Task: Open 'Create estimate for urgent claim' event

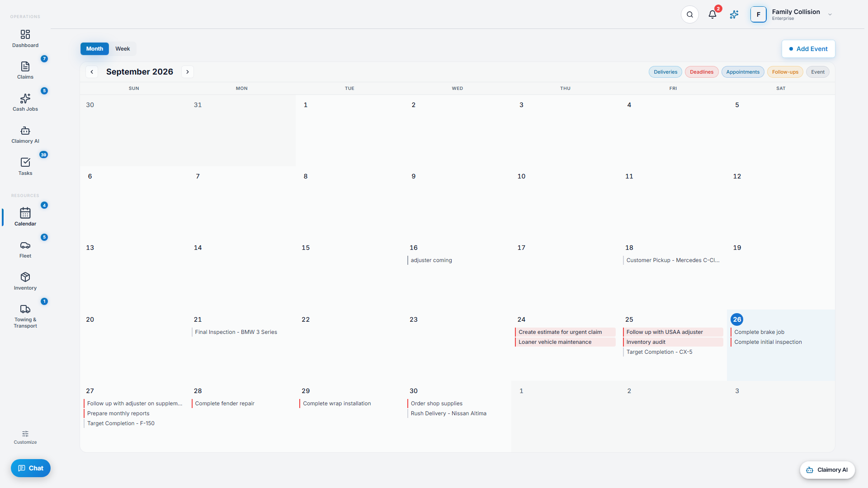Action: pyautogui.click(x=565, y=332)
